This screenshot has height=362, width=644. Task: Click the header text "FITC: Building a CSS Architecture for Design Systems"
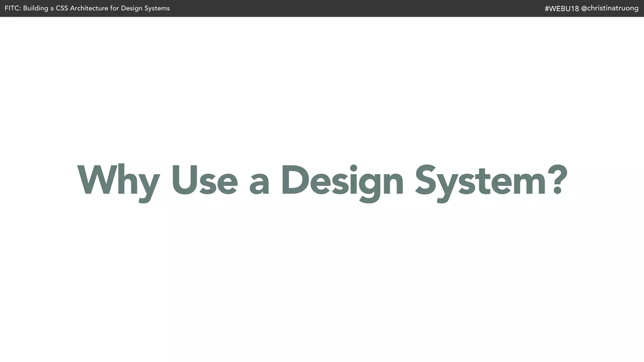click(87, 8)
